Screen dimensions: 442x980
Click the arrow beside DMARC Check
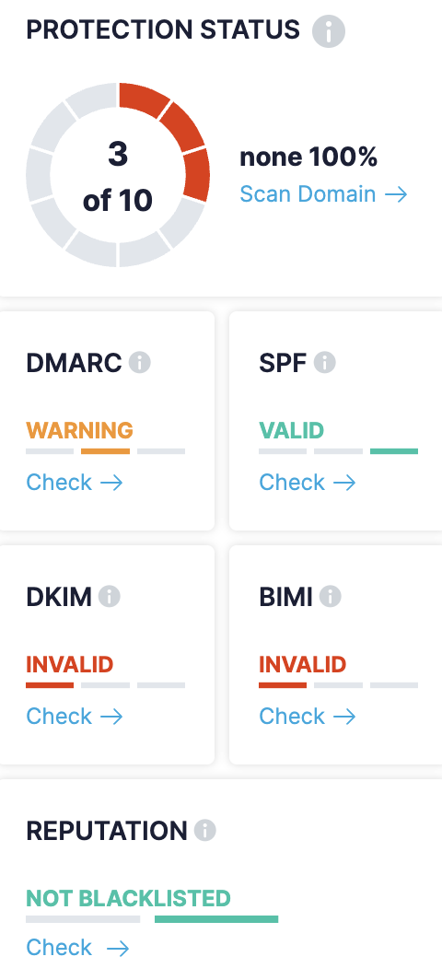tap(111, 483)
